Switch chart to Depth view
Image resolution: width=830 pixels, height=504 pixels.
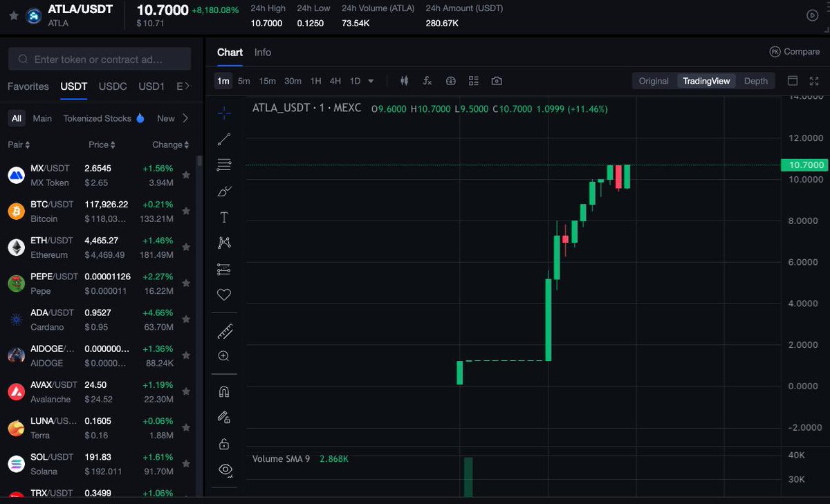(756, 81)
